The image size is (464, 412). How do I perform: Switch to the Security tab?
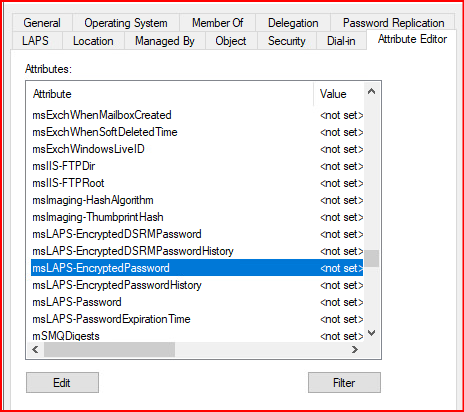click(x=287, y=41)
